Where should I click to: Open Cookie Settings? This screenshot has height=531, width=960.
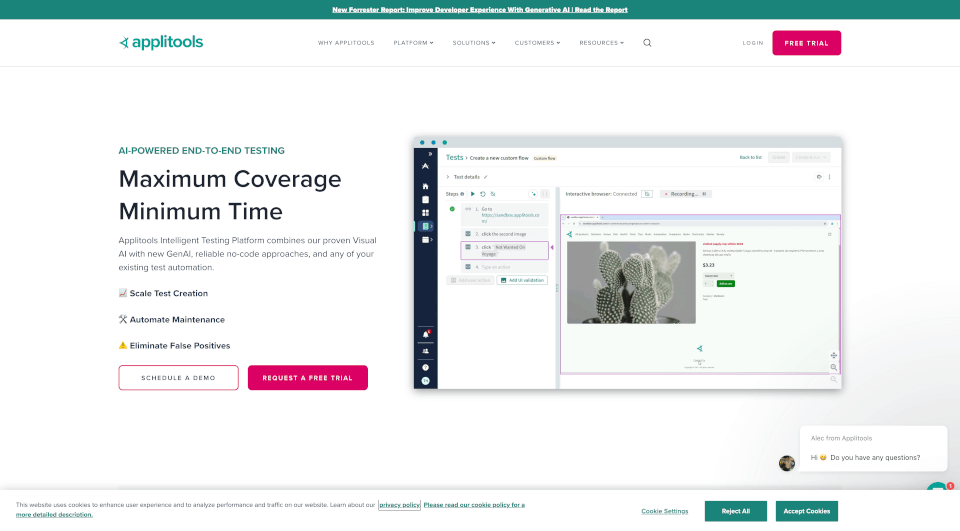(x=664, y=511)
